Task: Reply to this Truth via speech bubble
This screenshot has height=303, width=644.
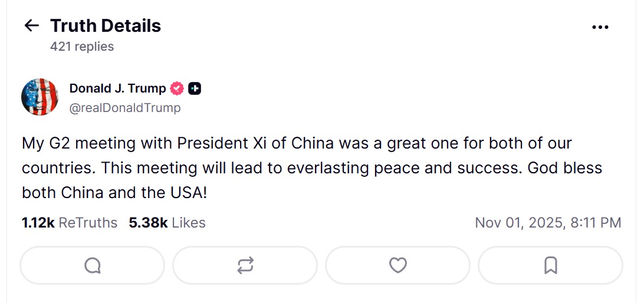Action: (x=93, y=266)
